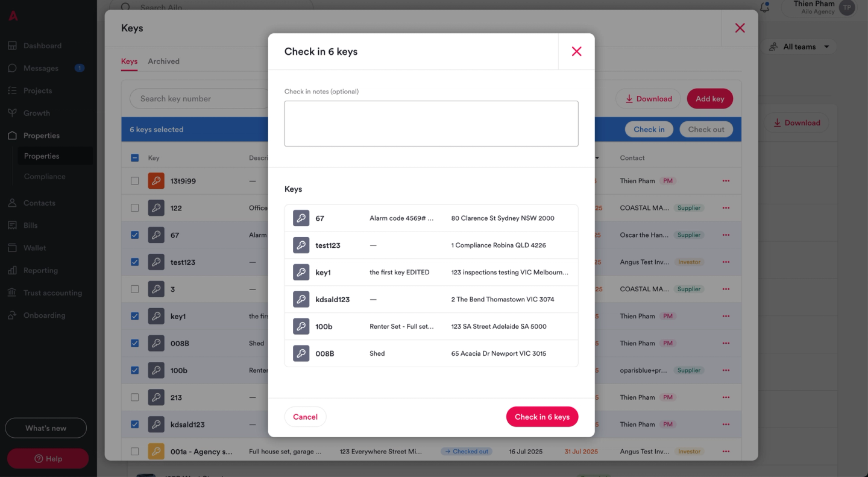Click Download button beside Add key
Screen dimensions: 868x477
[x=648, y=99]
